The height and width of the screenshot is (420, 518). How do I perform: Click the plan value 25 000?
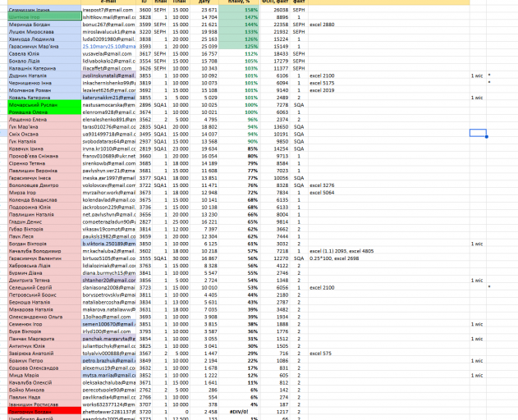tap(179, 221)
